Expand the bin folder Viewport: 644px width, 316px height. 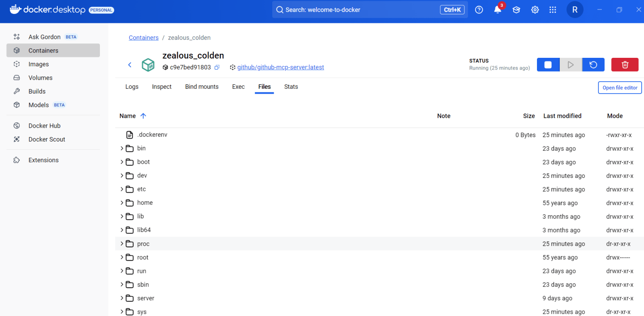pos(121,148)
